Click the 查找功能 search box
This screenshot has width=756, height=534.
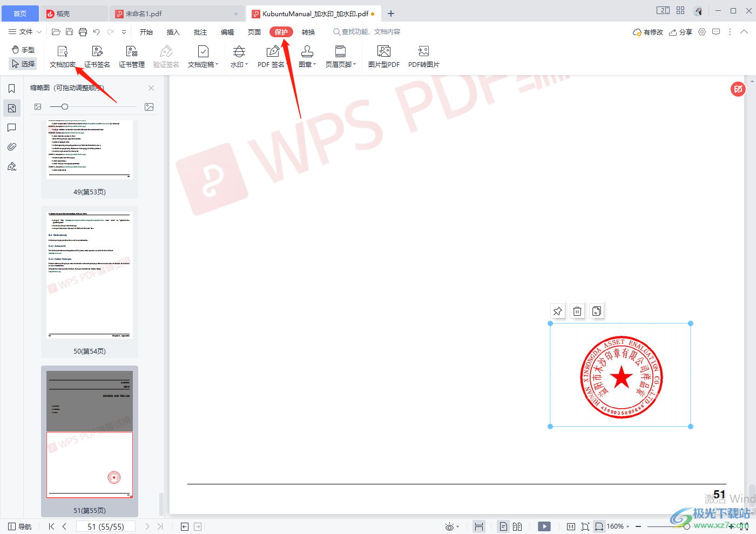(x=367, y=32)
